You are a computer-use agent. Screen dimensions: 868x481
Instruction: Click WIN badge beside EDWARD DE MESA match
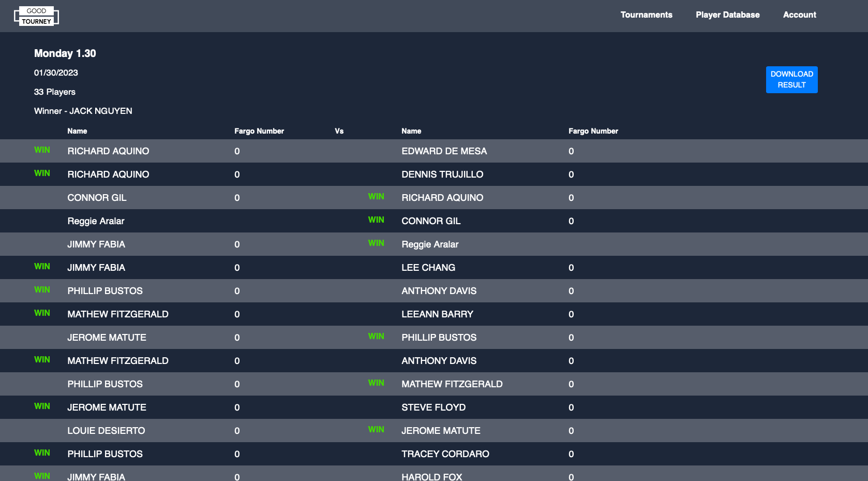42,150
